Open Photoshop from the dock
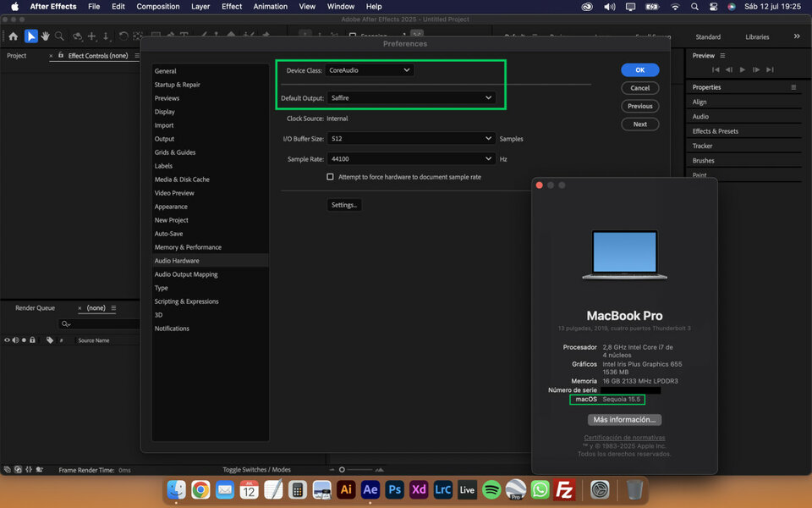 pos(394,489)
